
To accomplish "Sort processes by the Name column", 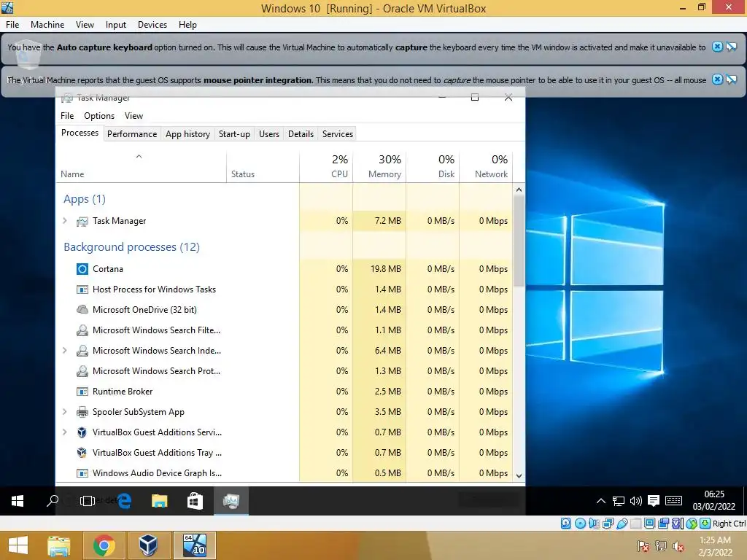I will click(x=141, y=167).
